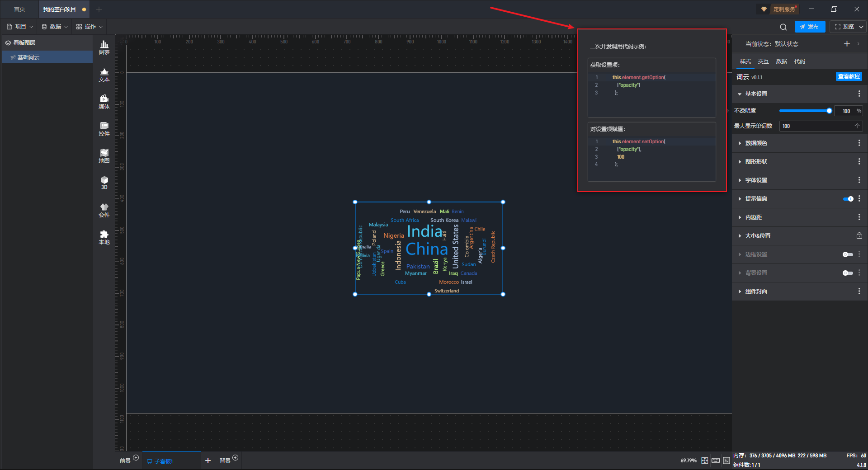Toggle the 提示信息 switch off
This screenshot has height=470, width=868.
pos(848,199)
